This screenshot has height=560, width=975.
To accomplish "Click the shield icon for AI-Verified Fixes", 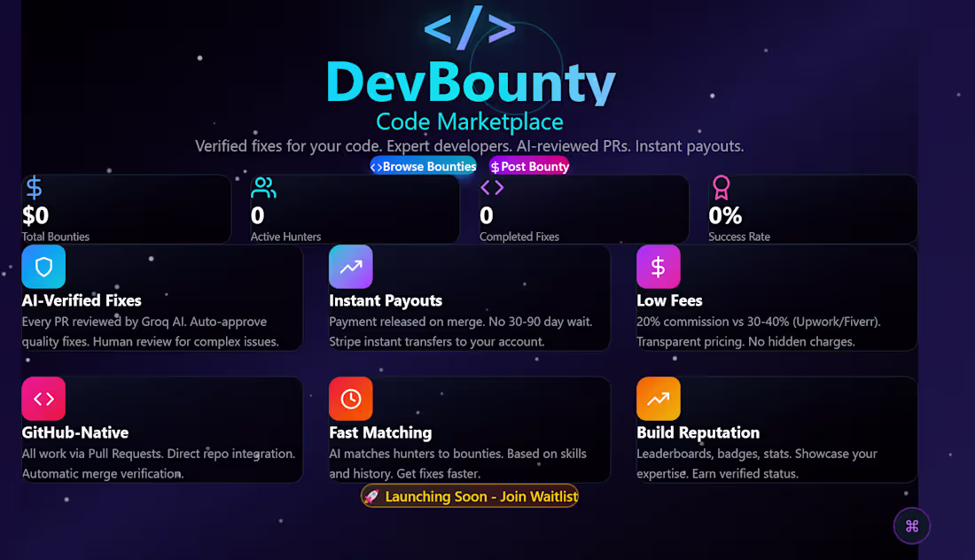I will (x=43, y=267).
